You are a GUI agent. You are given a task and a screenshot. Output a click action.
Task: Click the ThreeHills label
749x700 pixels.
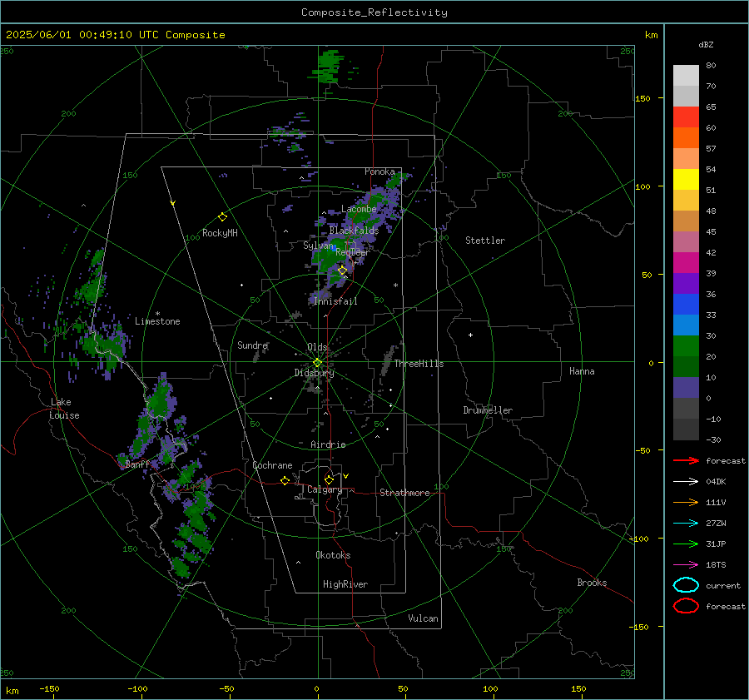click(x=419, y=364)
